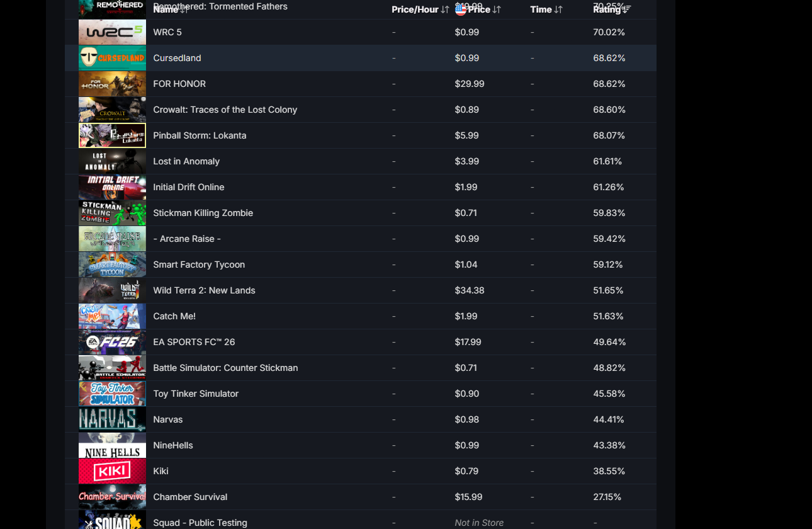Select Stickman Killing Zombie game name
Viewport: 812px width, 529px height.
(203, 213)
